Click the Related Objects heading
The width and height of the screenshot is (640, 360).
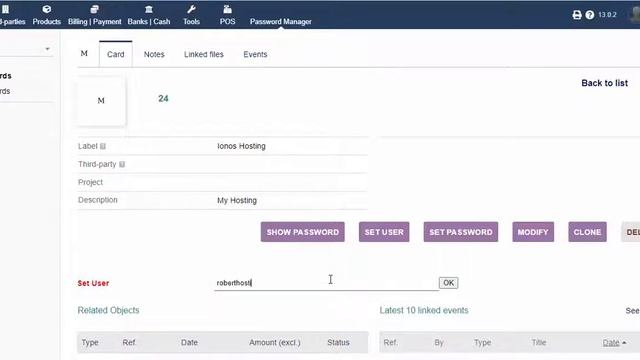tap(108, 310)
